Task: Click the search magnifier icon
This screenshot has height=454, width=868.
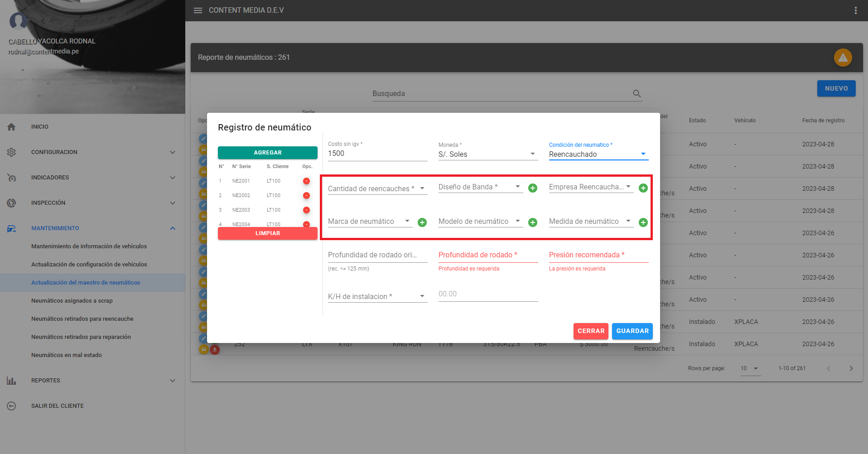Action: coord(637,94)
